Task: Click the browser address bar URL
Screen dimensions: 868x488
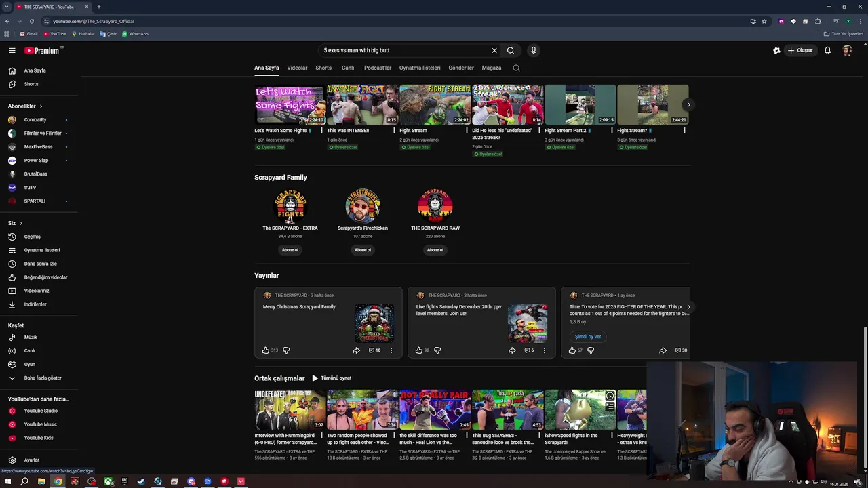Action: [94, 21]
